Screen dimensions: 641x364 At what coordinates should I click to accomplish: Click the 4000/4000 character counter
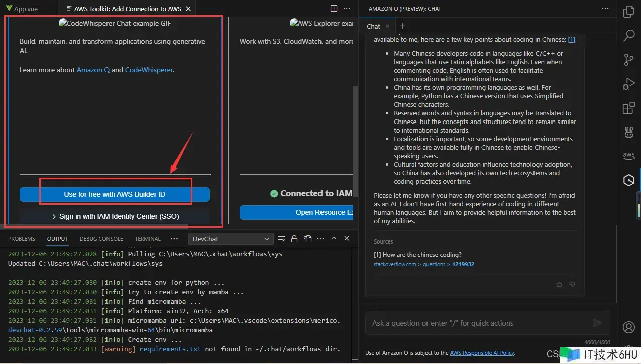pos(597,342)
